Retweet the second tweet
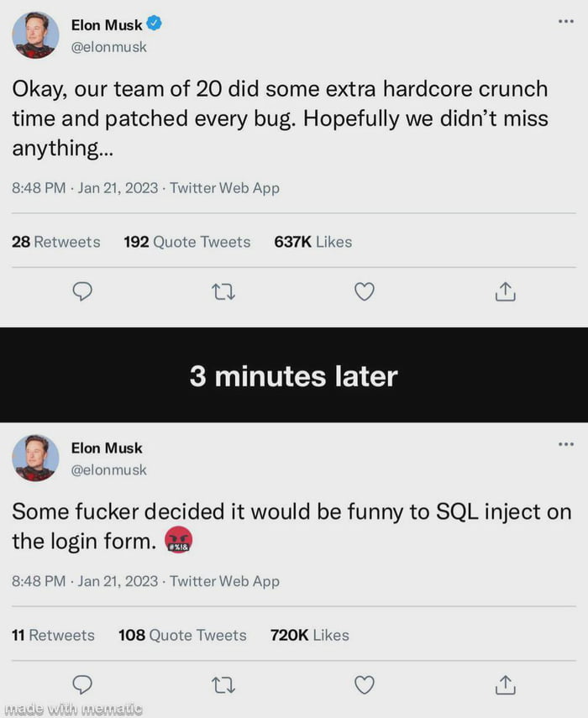588x718 pixels. point(223,684)
